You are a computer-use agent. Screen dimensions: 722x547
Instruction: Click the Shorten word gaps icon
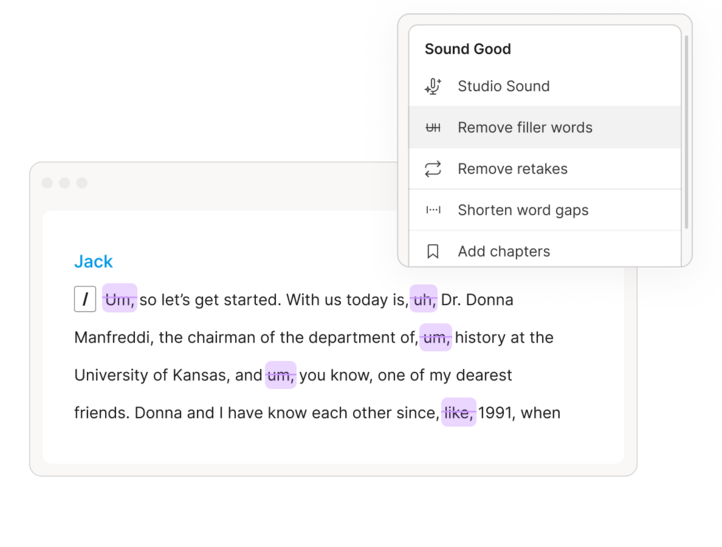pos(433,210)
